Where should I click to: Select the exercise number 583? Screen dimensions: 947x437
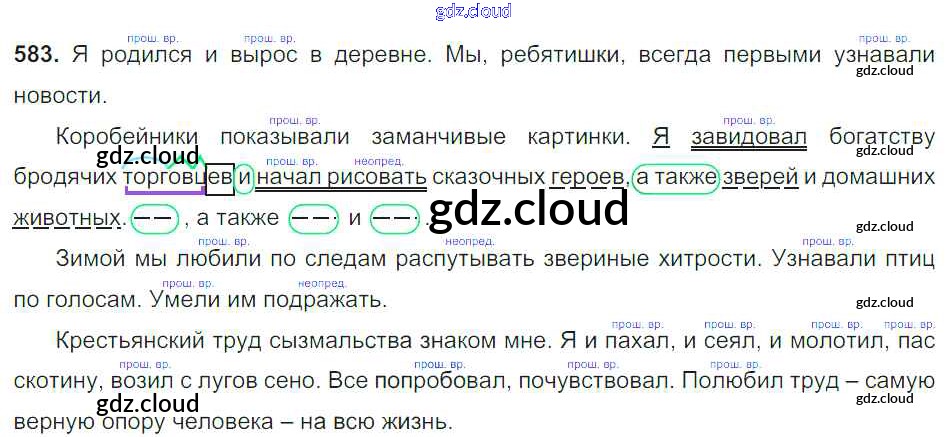coord(37,56)
